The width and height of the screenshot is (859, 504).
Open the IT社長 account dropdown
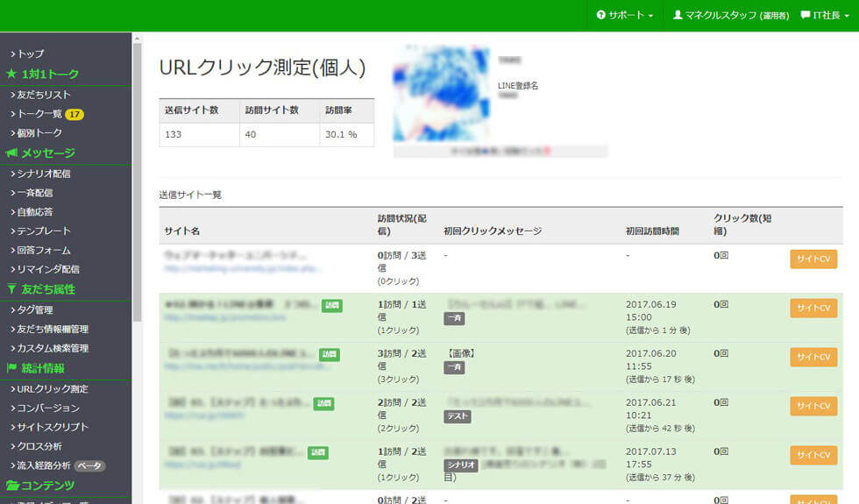[x=825, y=16]
